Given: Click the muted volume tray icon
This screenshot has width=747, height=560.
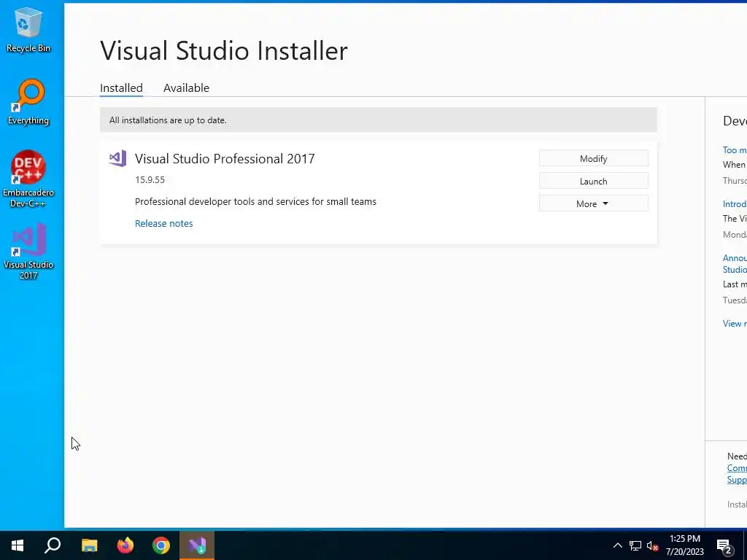Looking at the screenshot, I should (x=653, y=545).
